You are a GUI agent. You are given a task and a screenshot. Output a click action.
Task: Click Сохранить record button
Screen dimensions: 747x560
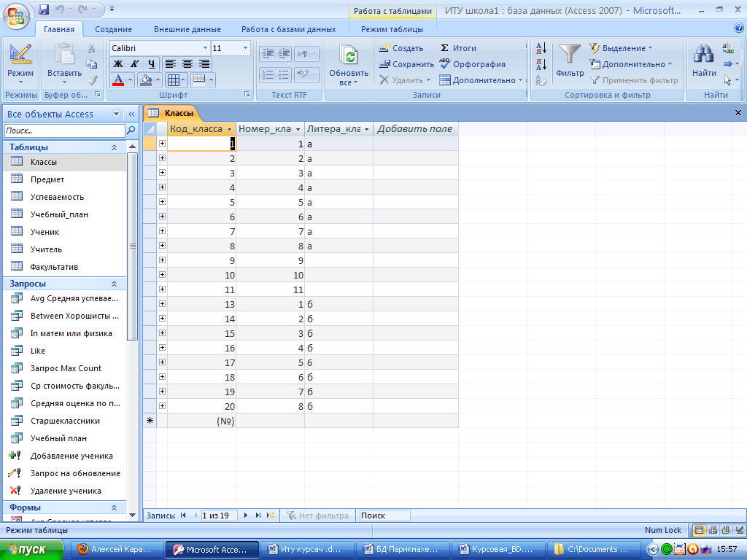pyautogui.click(x=406, y=64)
